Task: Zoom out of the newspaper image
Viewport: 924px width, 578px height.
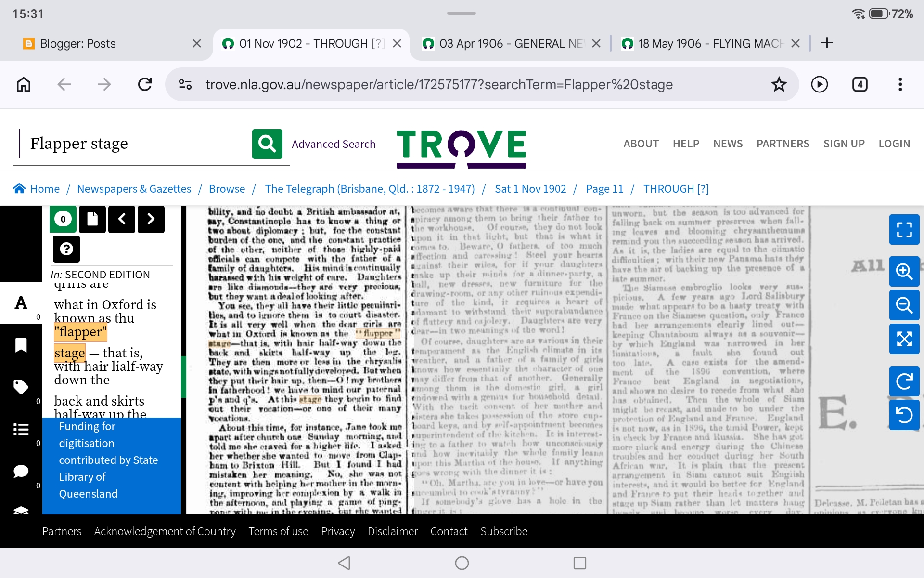Action: click(x=904, y=305)
